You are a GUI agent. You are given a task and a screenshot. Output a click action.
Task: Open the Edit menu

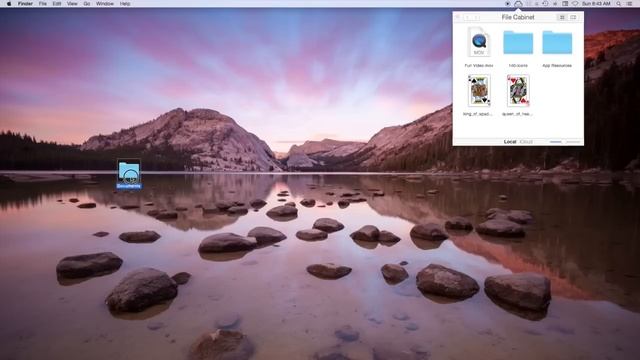[x=57, y=4]
